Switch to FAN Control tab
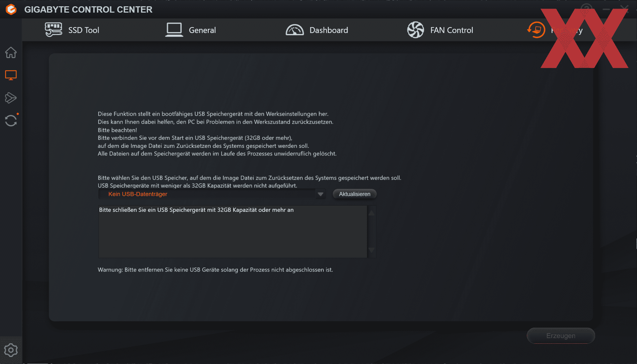This screenshot has height=364, width=637. point(440,30)
